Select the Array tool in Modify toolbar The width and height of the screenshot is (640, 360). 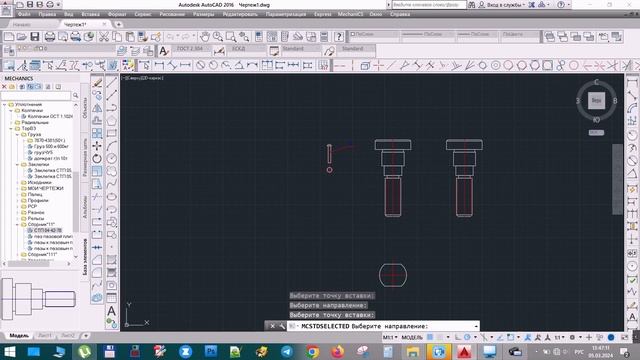[97, 133]
